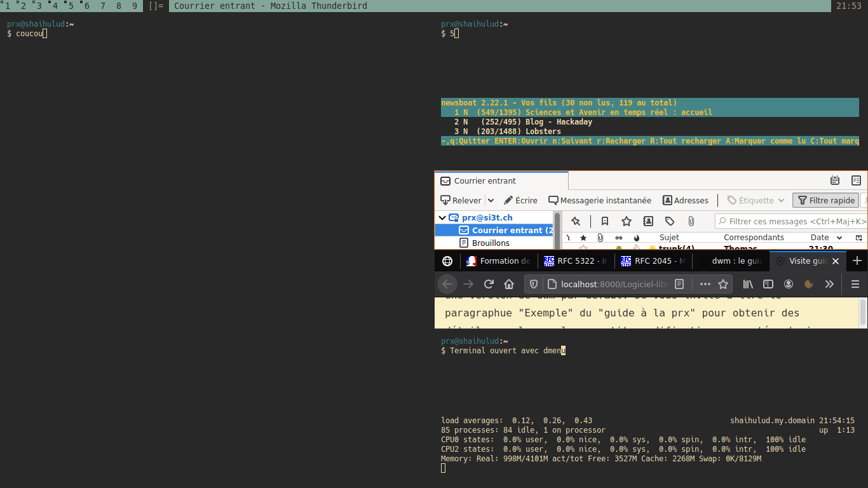Go to Firefox home page
Image resolution: width=868 pixels, height=488 pixels.
pos(509,284)
